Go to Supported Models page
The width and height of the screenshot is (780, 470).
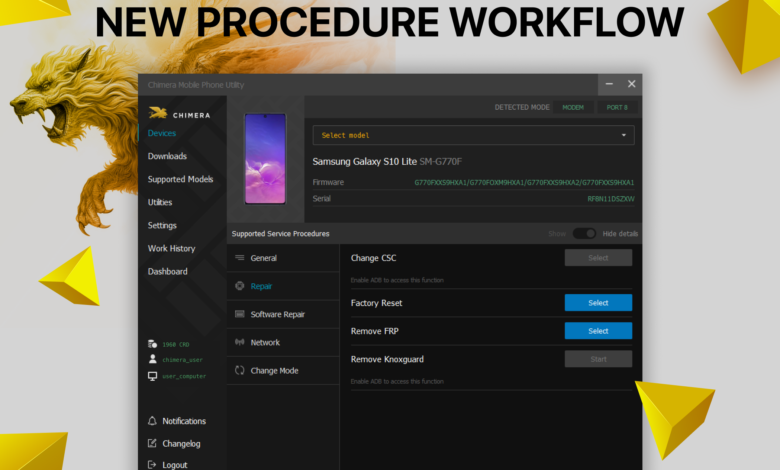point(180,179)
